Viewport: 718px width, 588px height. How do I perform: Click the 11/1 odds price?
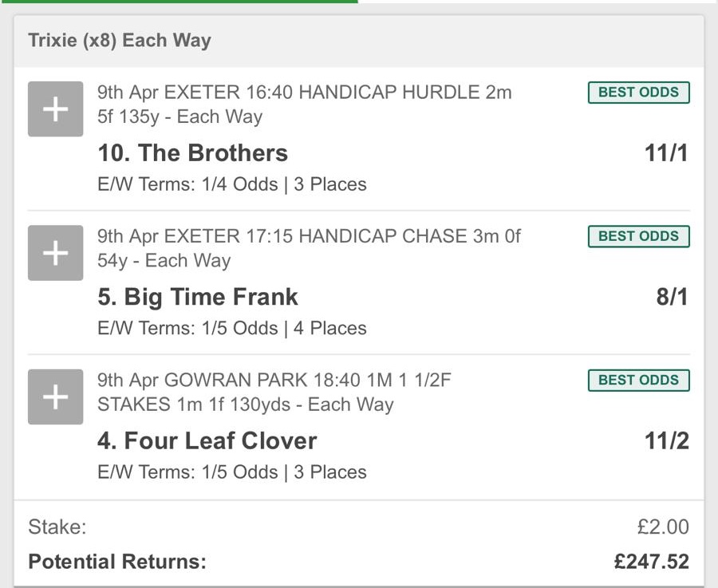pos(666,153)
